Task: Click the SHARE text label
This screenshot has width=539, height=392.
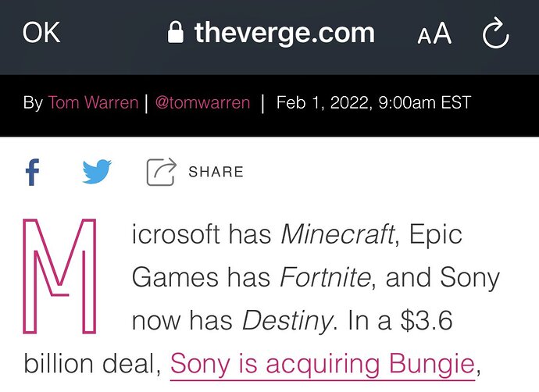Action: click(x=216, y=172)
